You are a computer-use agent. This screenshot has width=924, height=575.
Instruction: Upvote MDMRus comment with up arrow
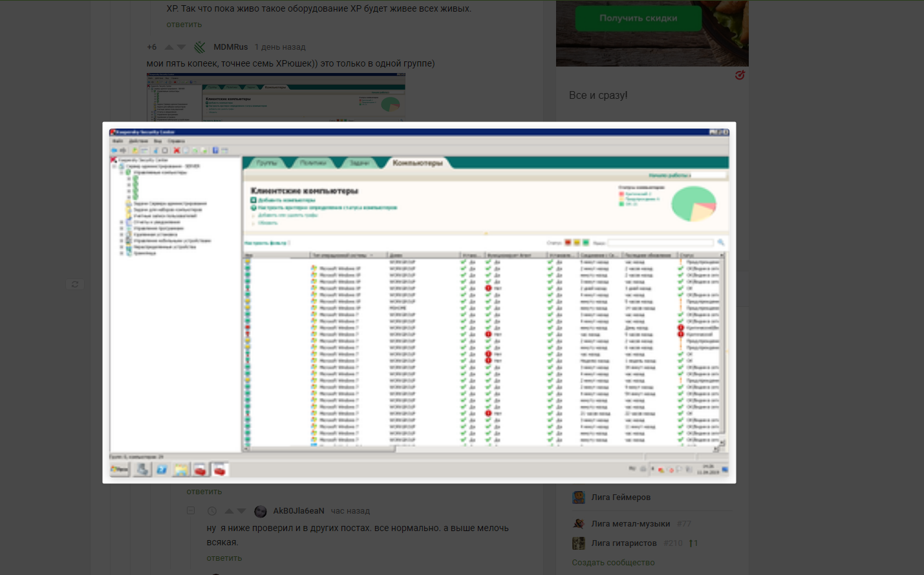pos(169,47)
